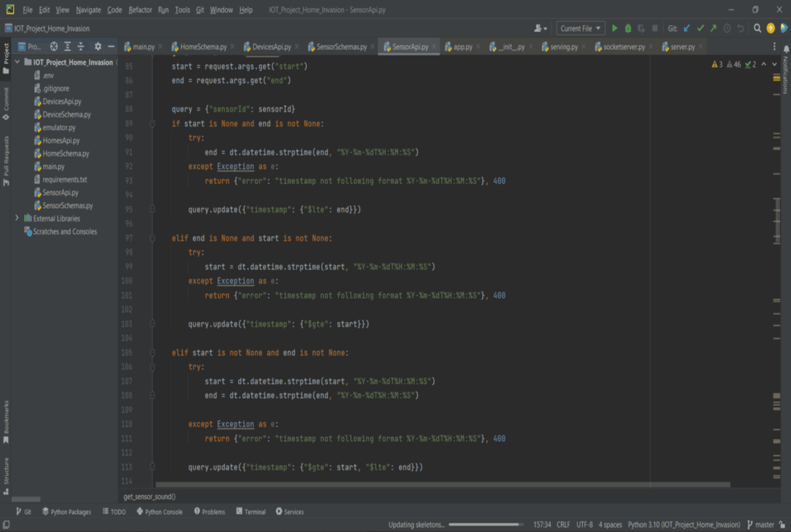This screenshot has height=532, width=791.
Task: Click Expand All icon in project panel
Action: pos(68,47)
